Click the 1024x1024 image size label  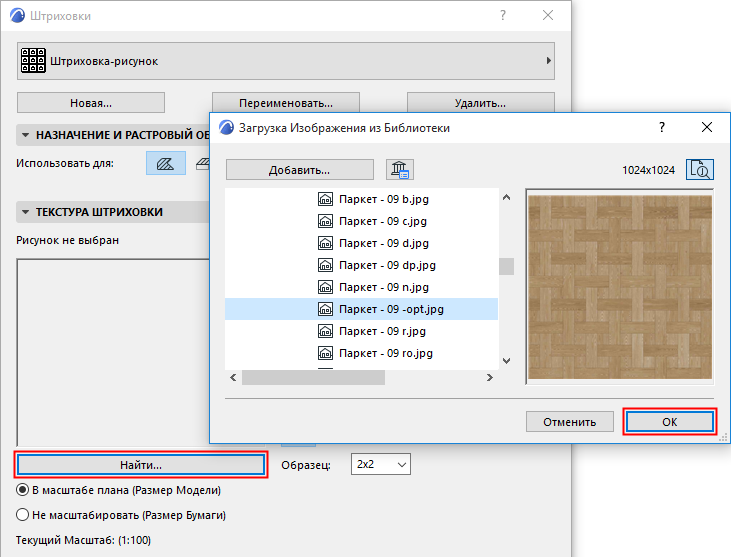pos(648,170)
